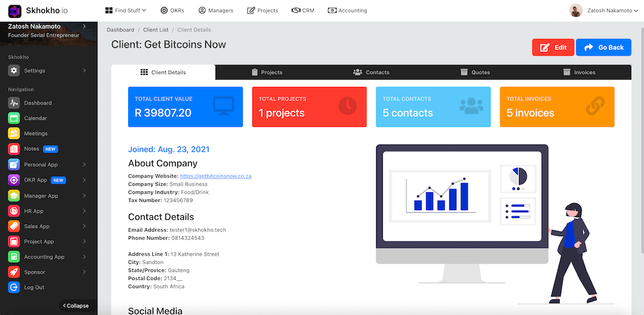Click the Joined: Aug. 23, 2021 text

click(169, 150)
